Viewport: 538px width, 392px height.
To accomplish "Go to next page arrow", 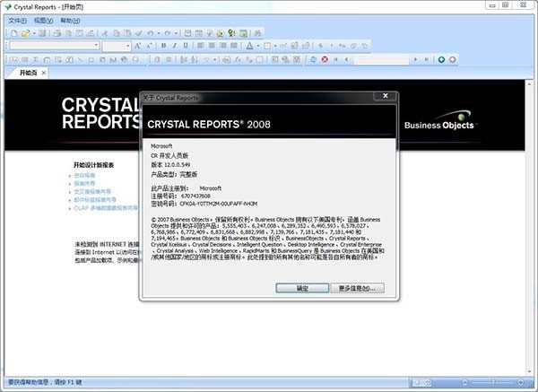I will 415,59.
